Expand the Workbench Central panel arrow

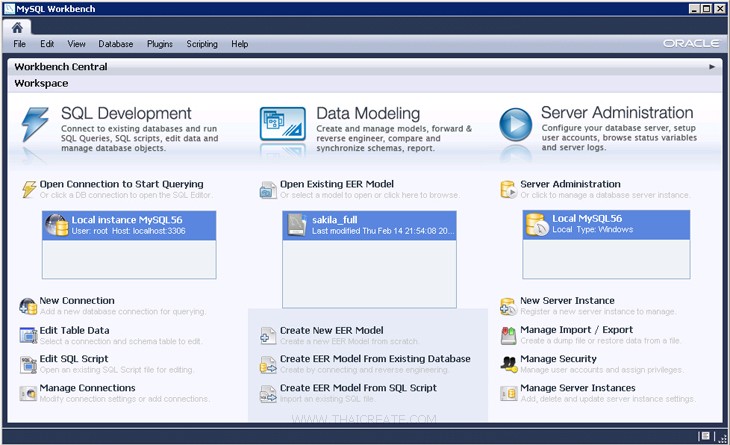[x=712, y=67]
